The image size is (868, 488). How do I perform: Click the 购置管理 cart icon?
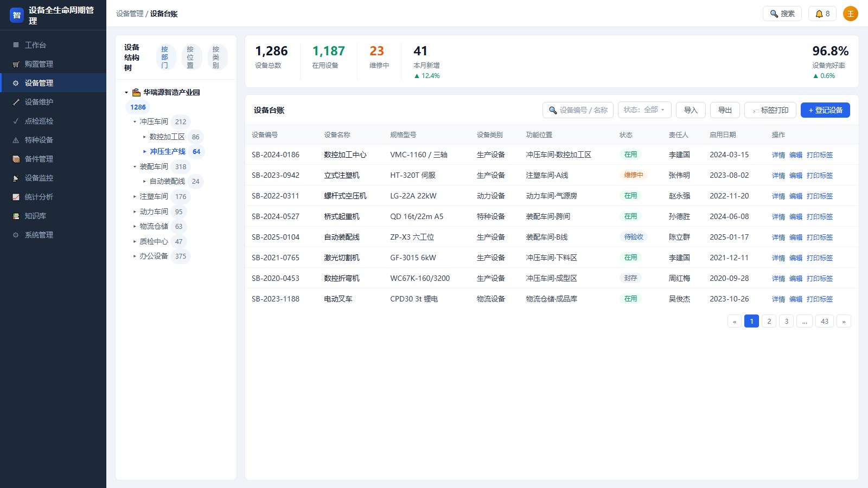pos(16,64)
